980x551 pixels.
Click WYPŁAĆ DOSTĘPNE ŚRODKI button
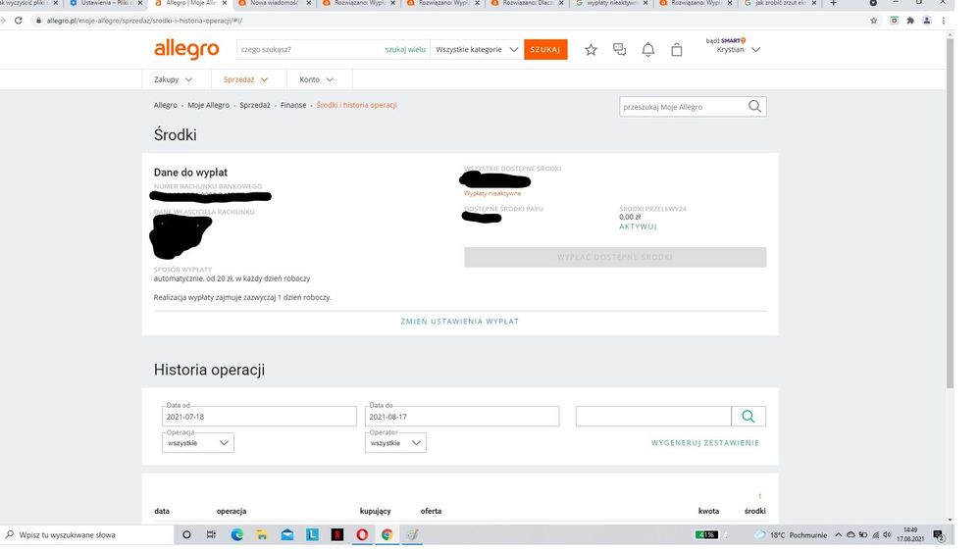tap(615, 257)
